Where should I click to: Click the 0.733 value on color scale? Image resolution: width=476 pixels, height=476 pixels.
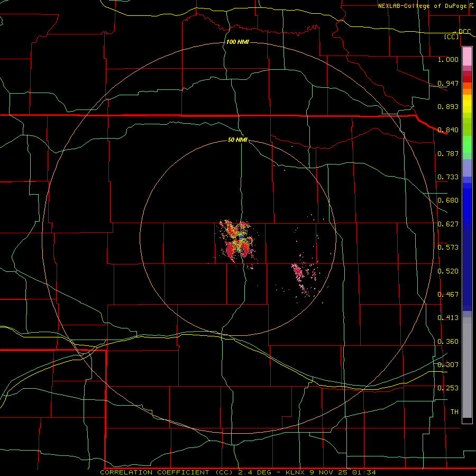pos(448,177)
